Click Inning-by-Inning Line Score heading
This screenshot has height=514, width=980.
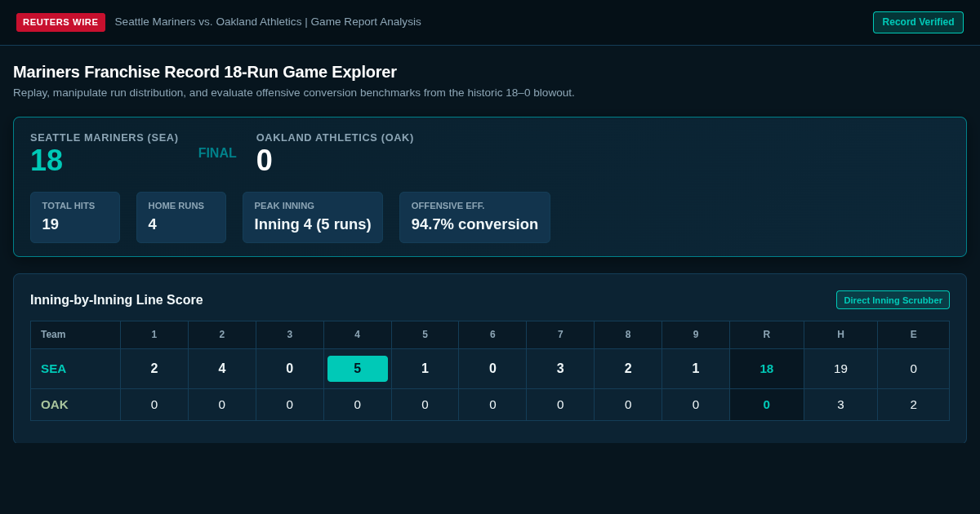[117, 300]
